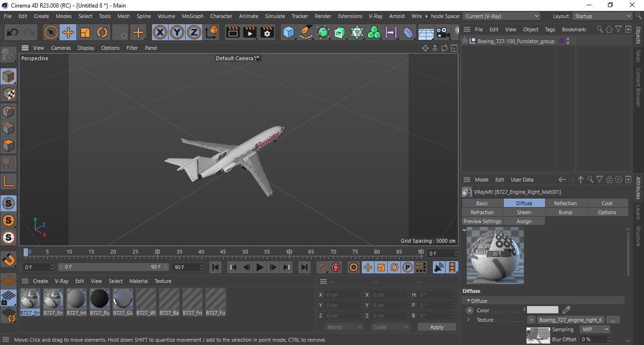
Task: Activate the Scale tool
Action: [x=85, y=33]
